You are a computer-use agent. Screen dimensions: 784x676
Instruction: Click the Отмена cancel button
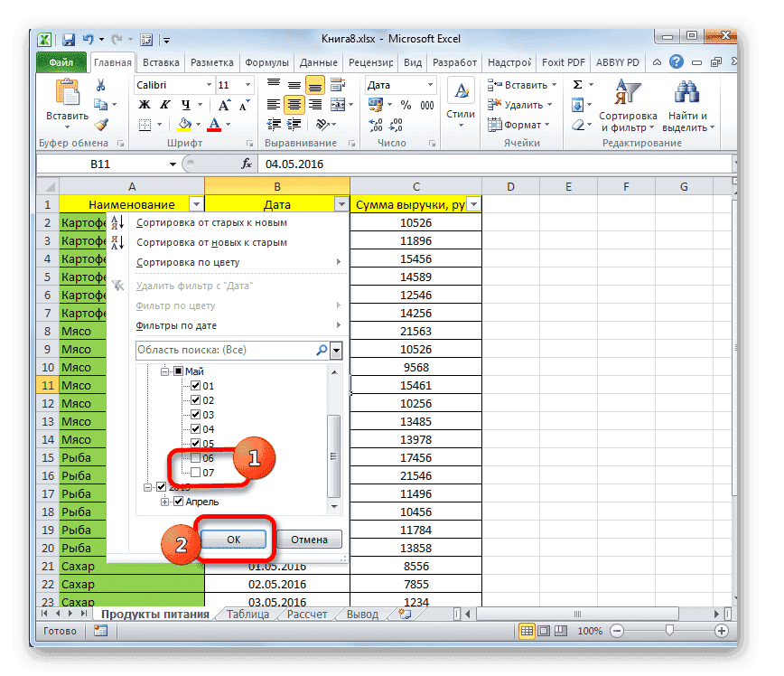(x=309, y=539)
